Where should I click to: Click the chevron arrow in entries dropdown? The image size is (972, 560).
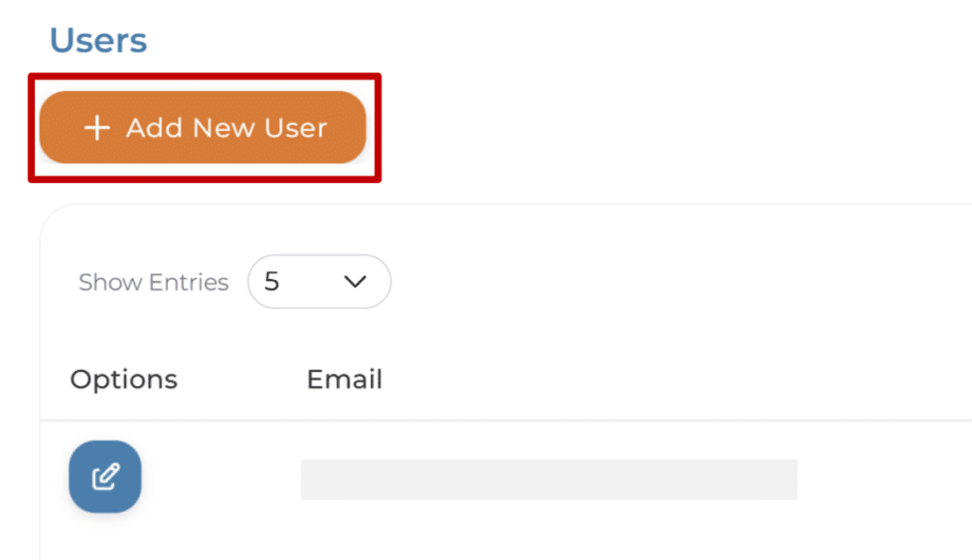pyautogui.click(x=355, y=282)
